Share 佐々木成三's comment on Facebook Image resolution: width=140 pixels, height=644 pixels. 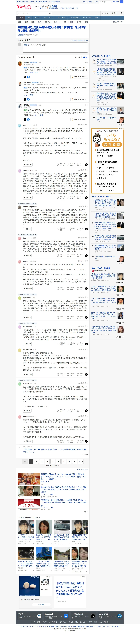[28, 99]
